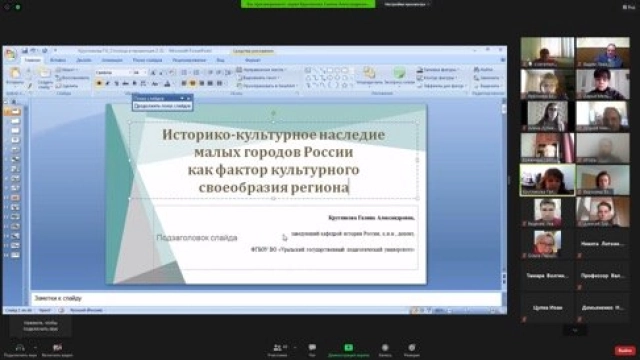Toggle start video camera icon
Screen dimensions: 640x360
coord(57,347)
